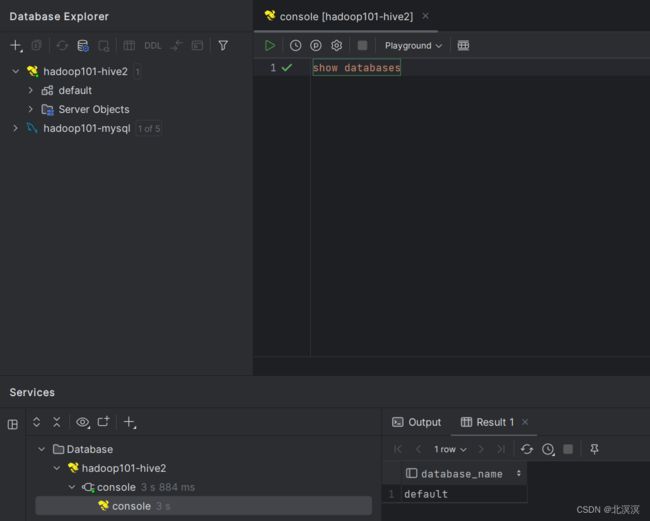The height and width of the screenshot is (521, 650).
Task: Collapse hadoop101-hive2 node in Services
Action: (x=57, y=468)
